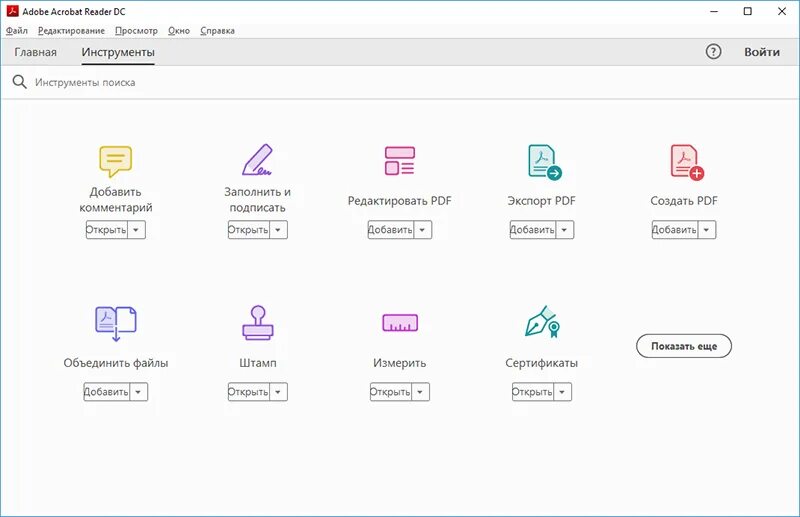This screenshot has width=800, height=517.
Task: Click Добавить under Создать PDF
Action: (x=675, y=230)
